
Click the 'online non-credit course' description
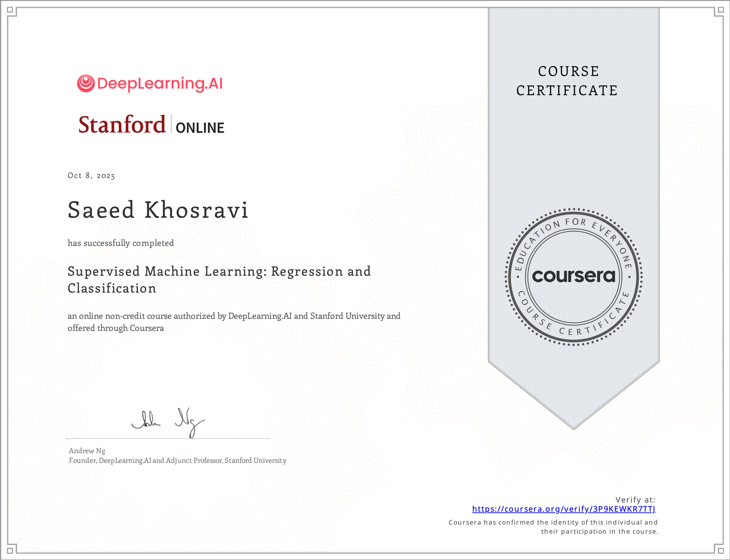[x=233, y=322]
